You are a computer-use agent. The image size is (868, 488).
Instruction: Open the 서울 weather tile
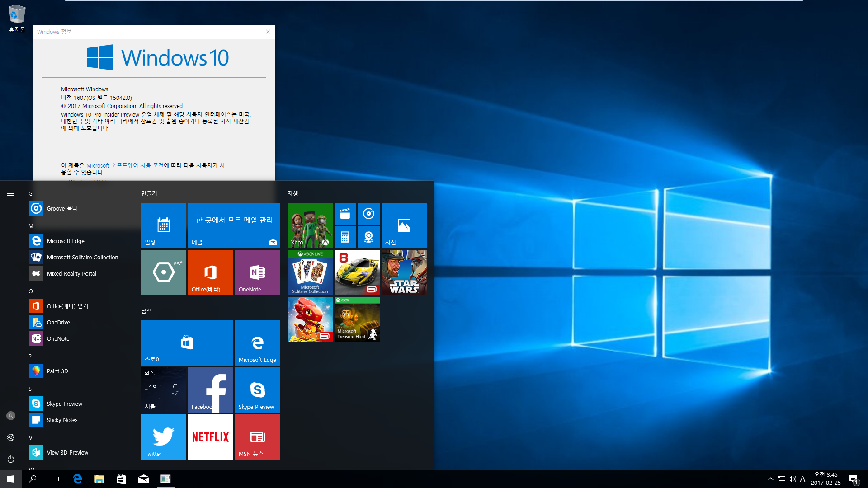tap(164, 390)
